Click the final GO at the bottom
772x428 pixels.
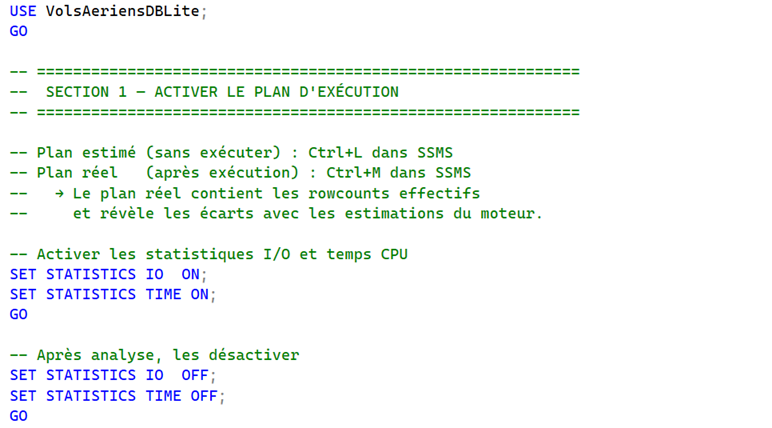(19, 416)
